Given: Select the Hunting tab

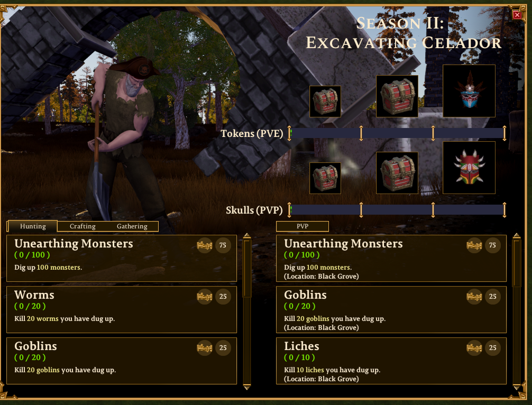Looking at the screenshot, I should [33, 226].
